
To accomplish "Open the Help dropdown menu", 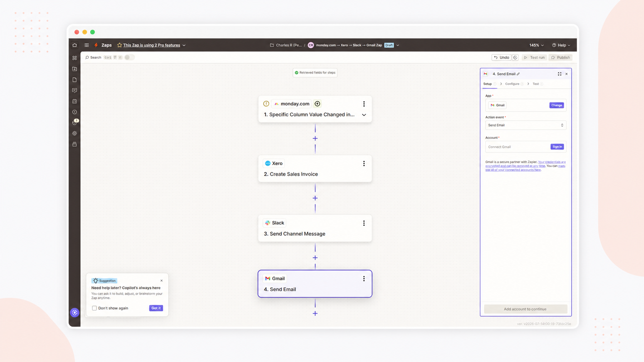I will (x=561, y=45).
